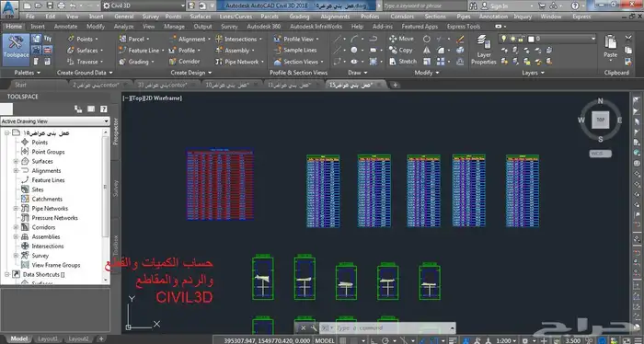The image size is (644, 344).
Task: Click the MODEL status bar button
Action: point(325,340)
